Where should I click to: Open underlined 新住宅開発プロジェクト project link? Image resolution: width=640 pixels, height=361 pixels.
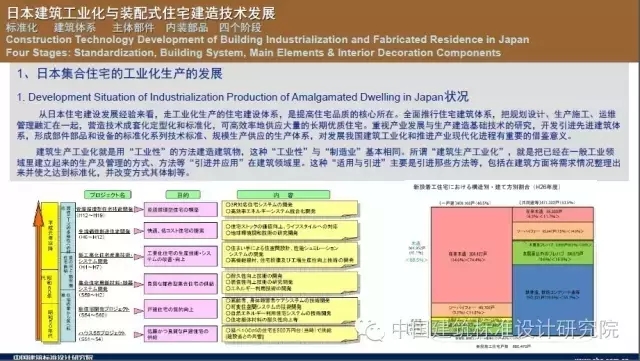[104, 309]
